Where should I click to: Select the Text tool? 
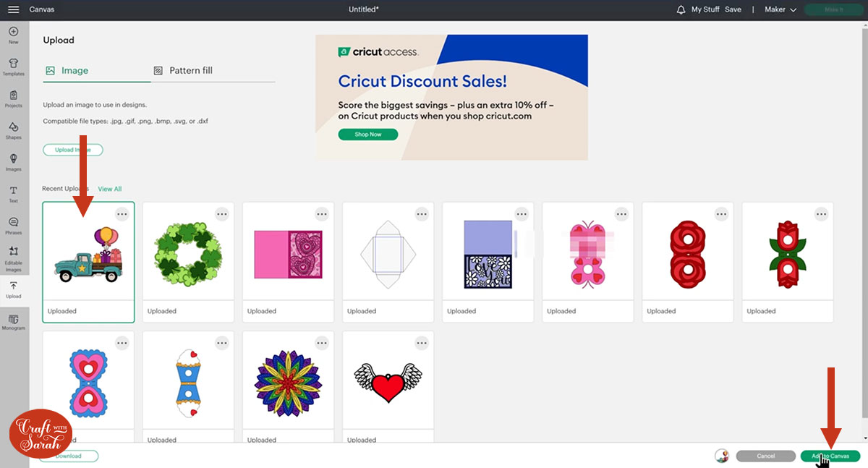(x=13, y=193)
